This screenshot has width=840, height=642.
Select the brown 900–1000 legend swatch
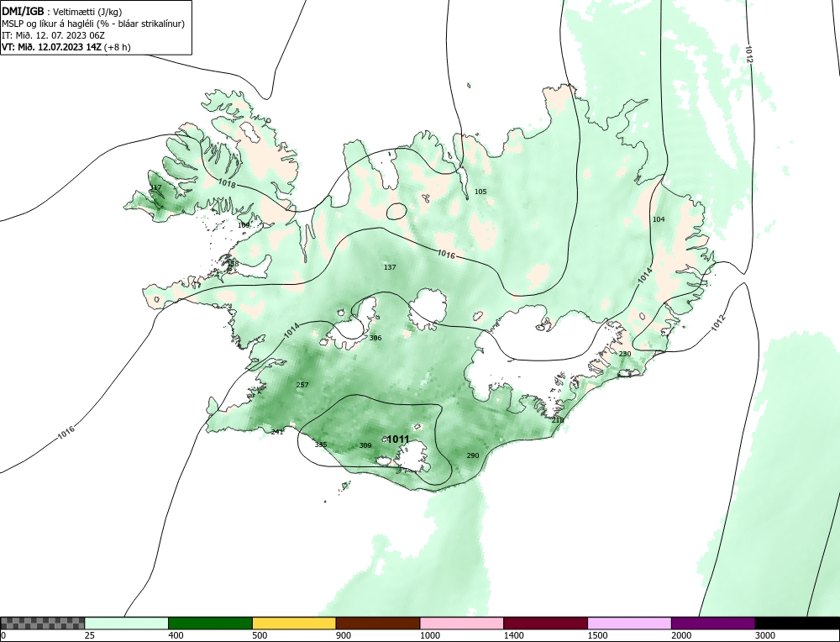coord(378,623)
